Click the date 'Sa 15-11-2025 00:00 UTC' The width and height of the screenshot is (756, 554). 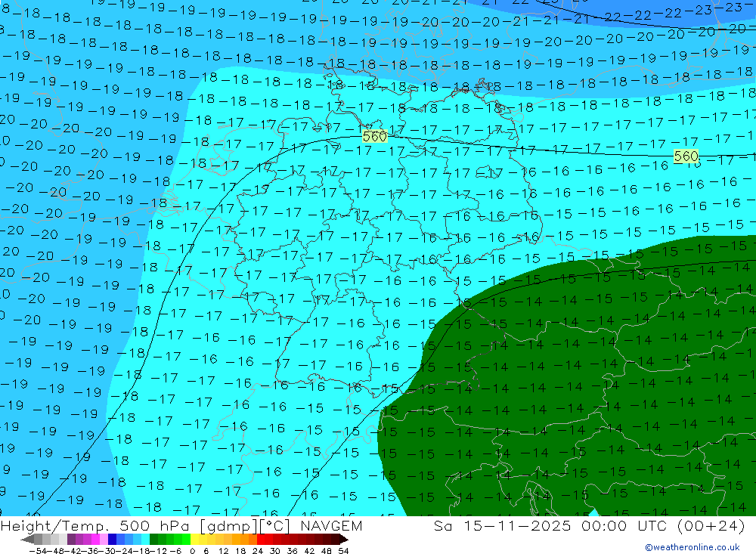[550, 525]
